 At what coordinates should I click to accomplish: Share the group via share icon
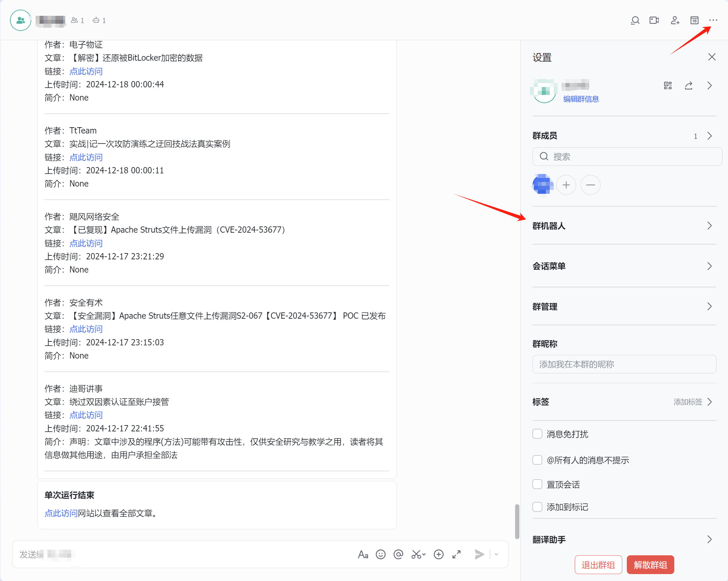point(688,85)
